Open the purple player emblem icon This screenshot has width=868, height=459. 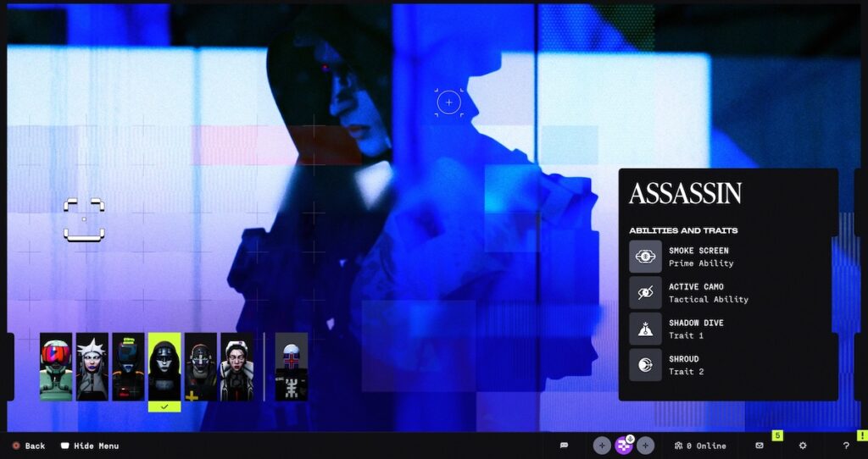click(x=624, y=445)
